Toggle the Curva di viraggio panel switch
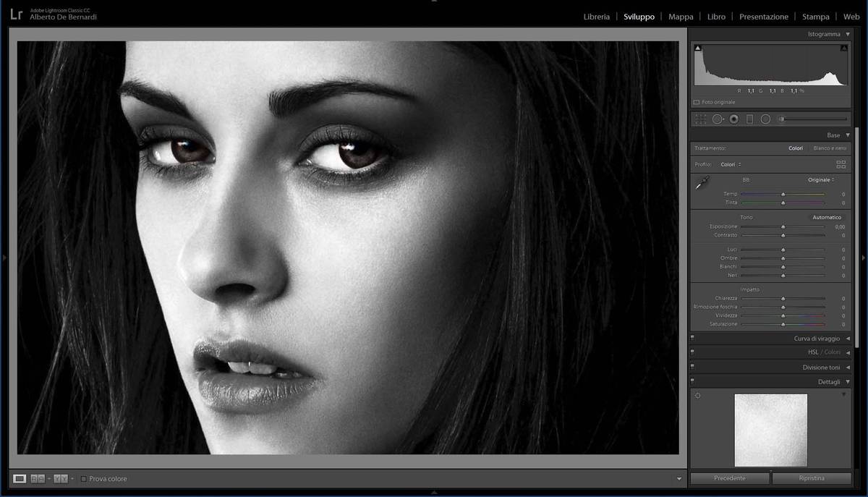The image size is (868, 497). click(692, 338)
